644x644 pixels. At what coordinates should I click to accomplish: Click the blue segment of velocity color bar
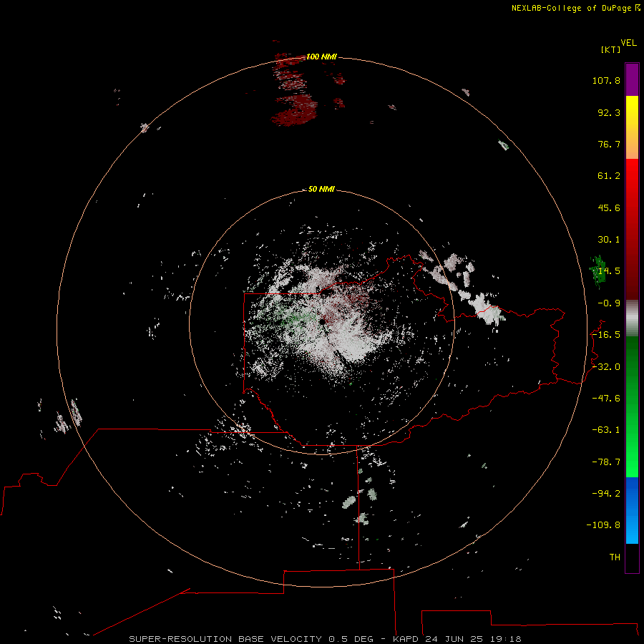(632, 510)
